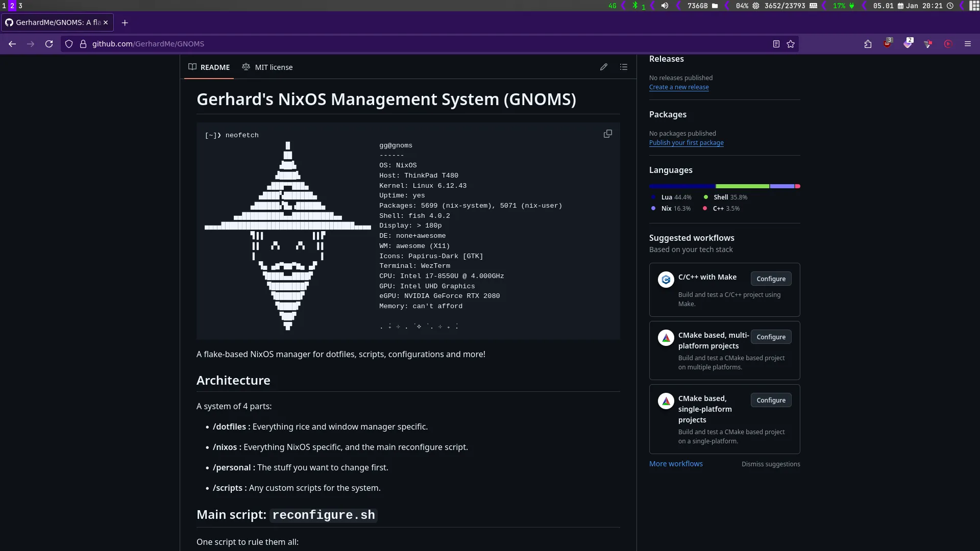Screen dimensions: 980x551
Task: Click the 'Host: ThinkPad T480' line
Action: [419, 176]
